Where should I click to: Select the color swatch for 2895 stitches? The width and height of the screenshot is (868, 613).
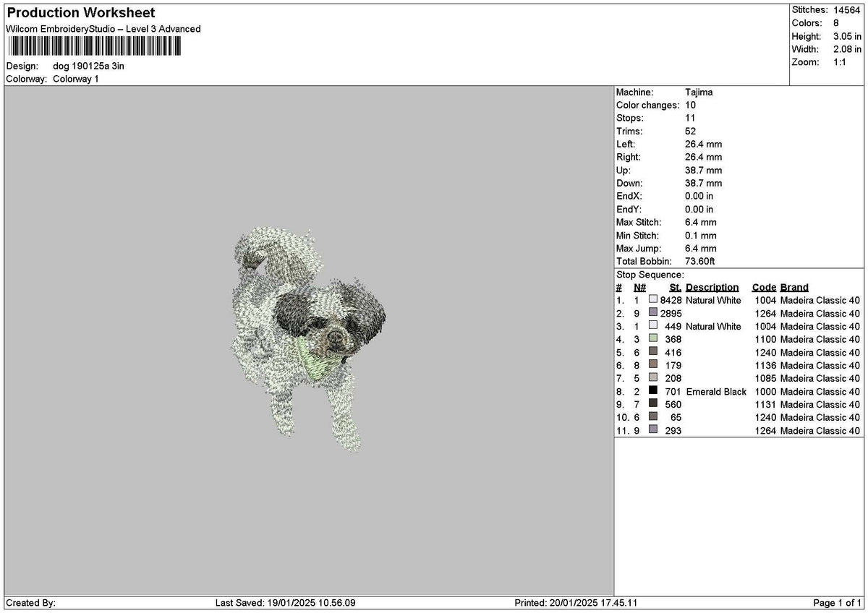653,313
